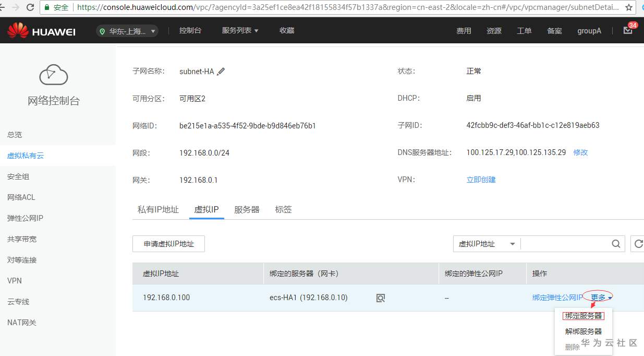Click the virtual IP search input field

[565, 244]
